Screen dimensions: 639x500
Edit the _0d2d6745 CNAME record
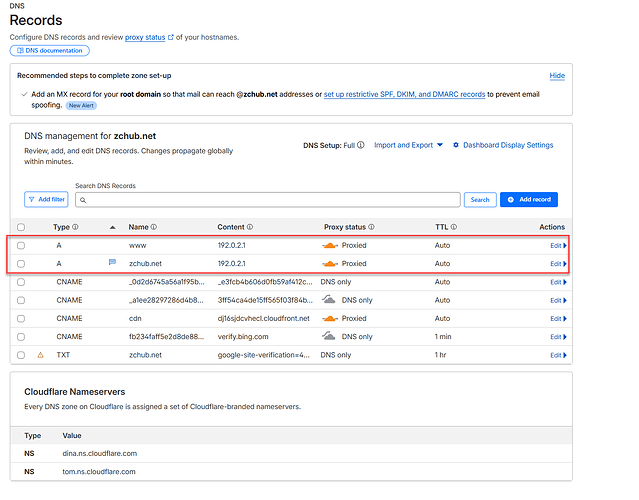[x=558, y=282]
